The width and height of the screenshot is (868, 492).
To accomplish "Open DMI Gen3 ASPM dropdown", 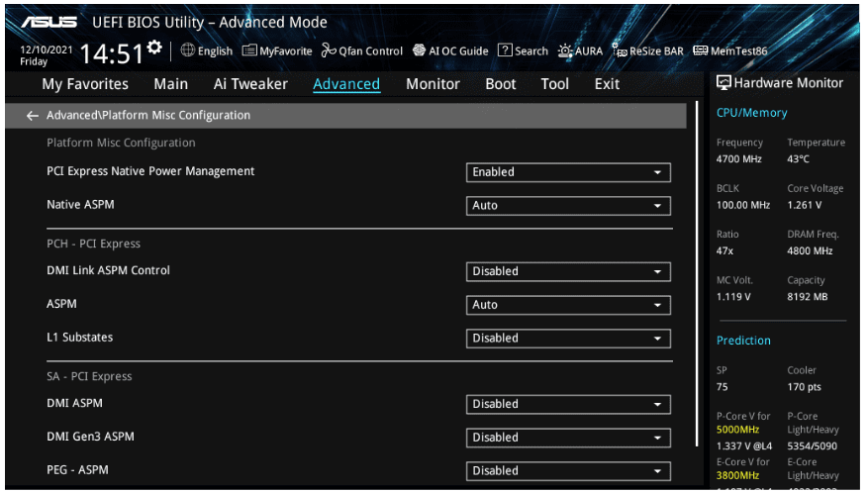I will [x=568, y=438].
